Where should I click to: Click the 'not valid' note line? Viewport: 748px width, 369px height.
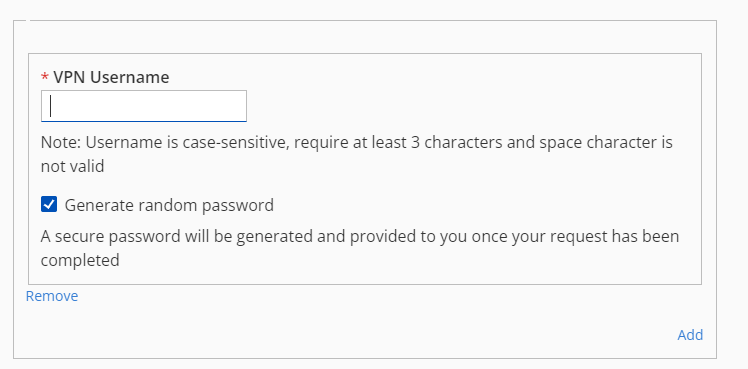point(73,167)
